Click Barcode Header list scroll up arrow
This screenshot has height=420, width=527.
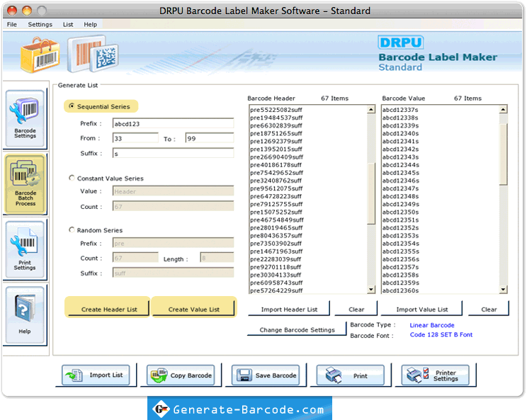coord(371,109)
